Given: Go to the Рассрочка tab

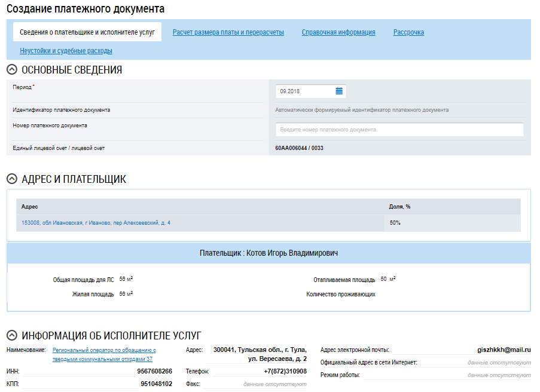Looking at the screenshot, I should tap(408, 32).
